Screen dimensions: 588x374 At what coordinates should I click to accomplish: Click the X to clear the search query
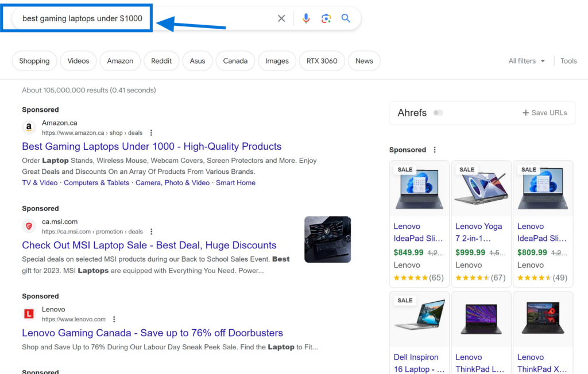click(x=281, y=18)
